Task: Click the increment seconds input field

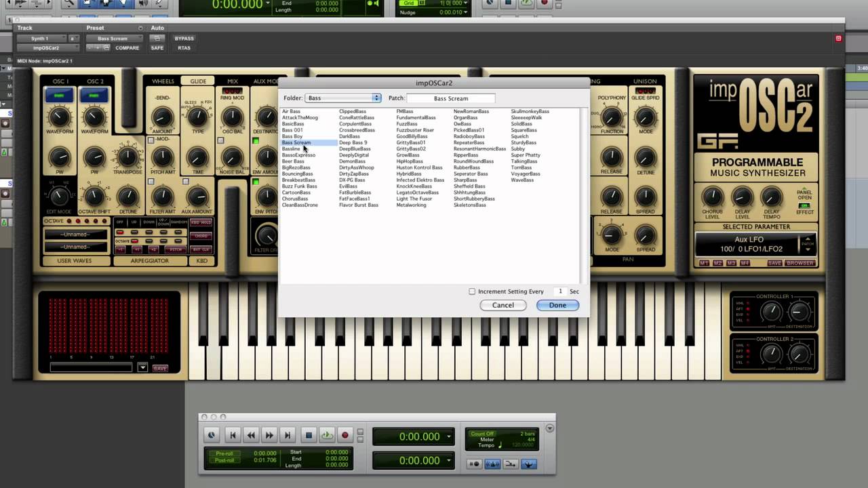Action: (x=559, y=291)
